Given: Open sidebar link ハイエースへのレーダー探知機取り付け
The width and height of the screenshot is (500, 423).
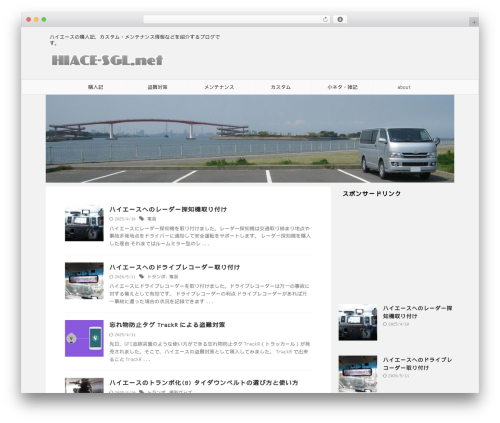Looking at the screenshot, I should tap(417, 312).
